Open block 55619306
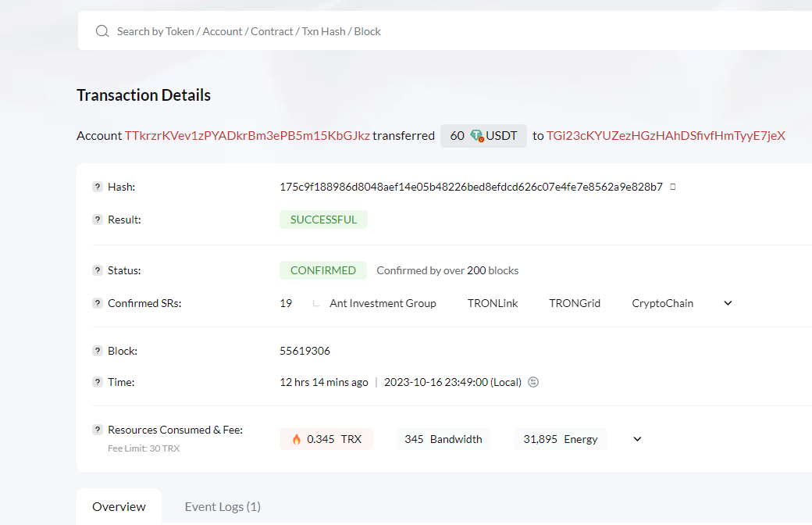Image resolution: width=812 pixels, height=525 pixels. (x=305, y=351)
